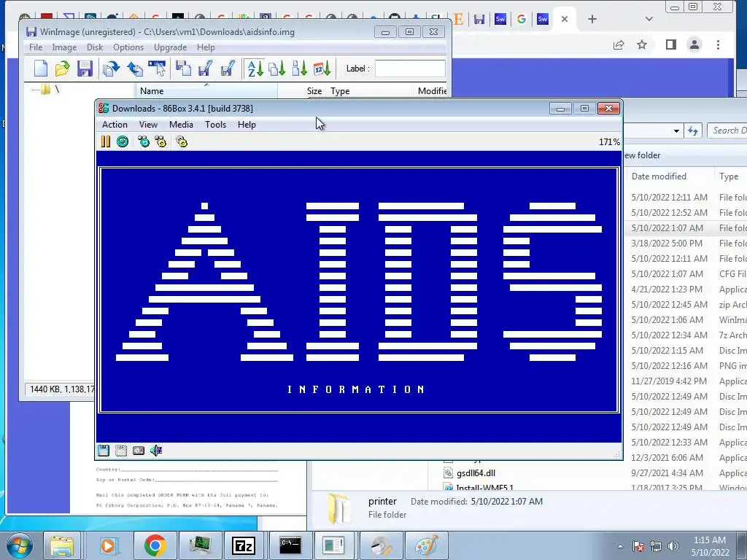Close the active Chrome tab
Viewport: 747px width, 560px height.
pos(565,19)
